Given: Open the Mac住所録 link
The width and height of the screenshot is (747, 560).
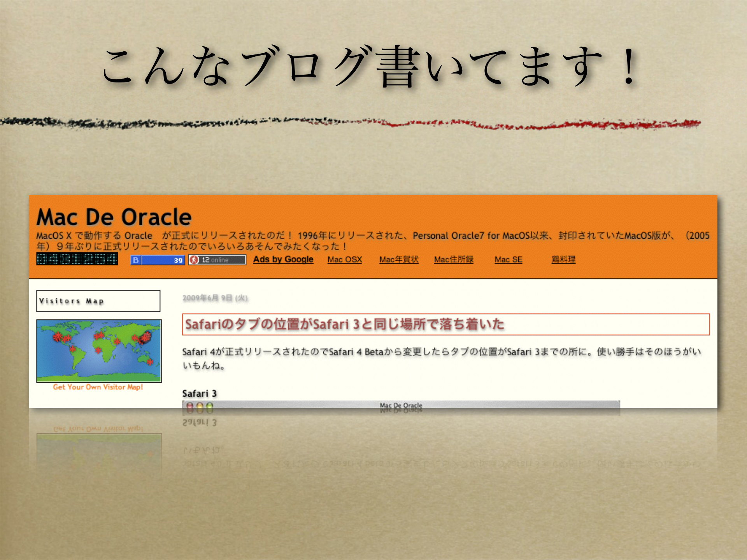Looking at the screenshot, I should coord(454,260).
